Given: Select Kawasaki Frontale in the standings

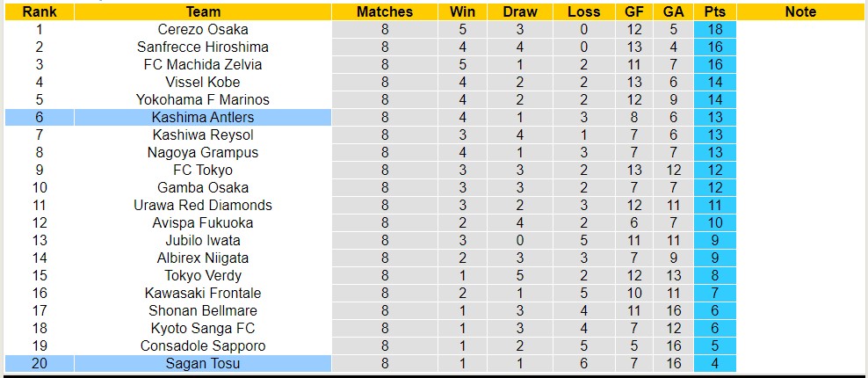Looking at the screenshot, I should [203, 293].
